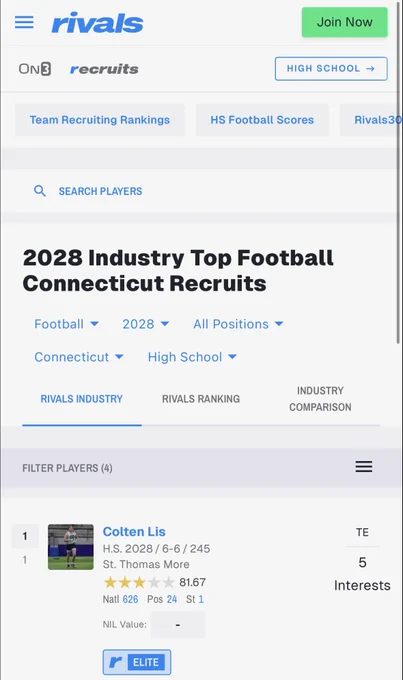403x680 pixels.
Task: Click the recruits logo
Action: (x=104, y=69)
